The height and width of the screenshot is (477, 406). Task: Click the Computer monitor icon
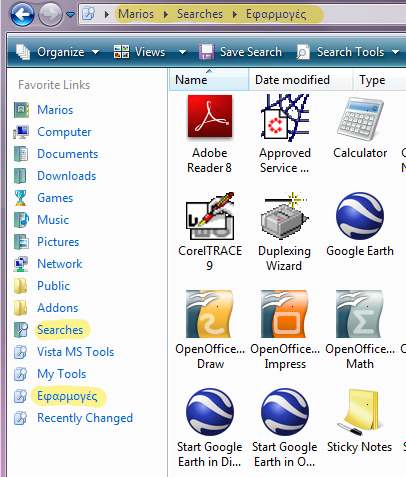[x=21, y=132]
